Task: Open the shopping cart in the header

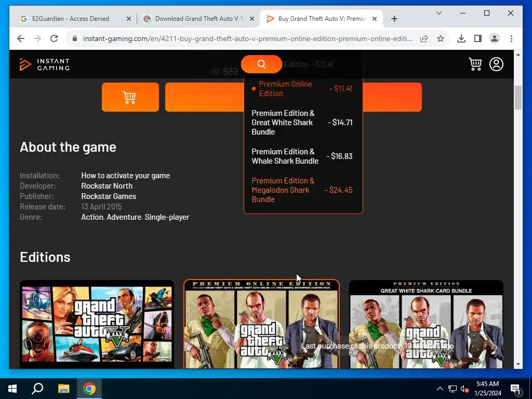Action: 475,64
